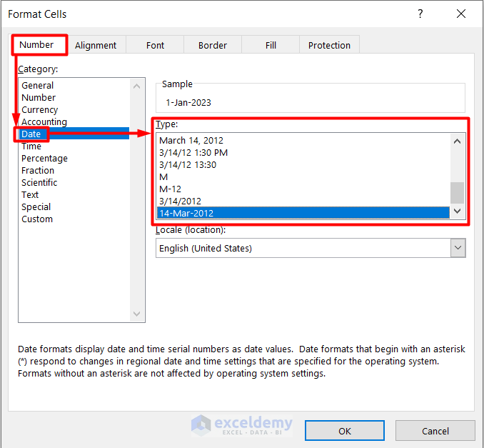Open the Locale dropdown arrow
Viewport: 484px width, 448px height.
[458, 248]
